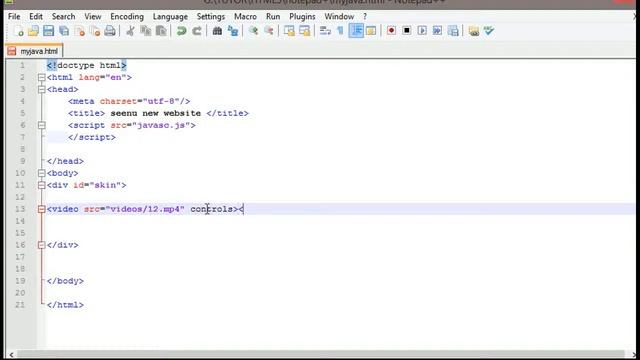640x360 pixels.
Task: Toggle synchronize vertical scrolling icon
Action: coord(289,31)
